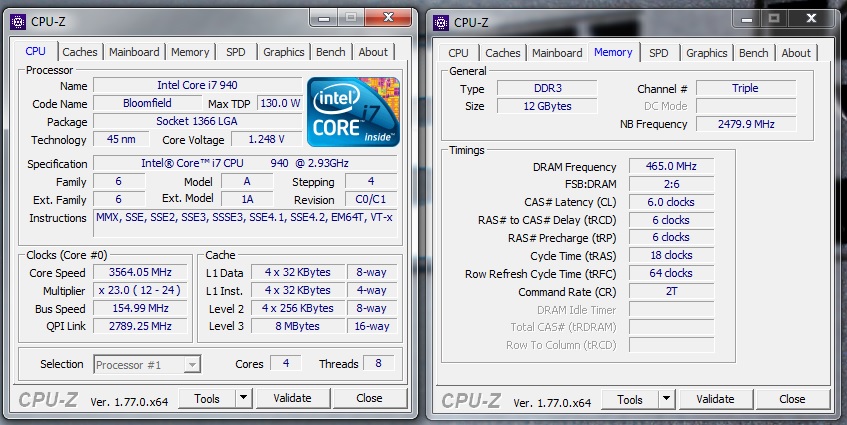Open the Caches tab in the left window
Screen dimensions: 847x425
pyautogui.click(x=80, y=52)
